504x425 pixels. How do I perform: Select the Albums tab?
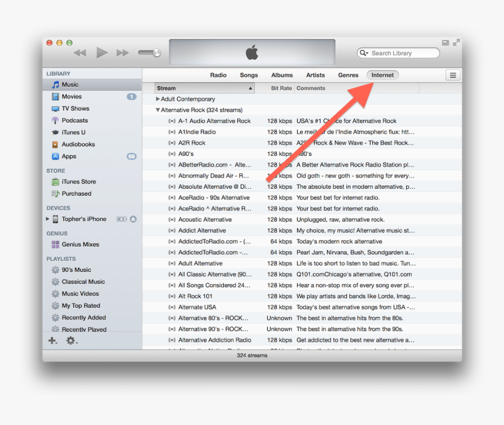(x=282, y=75)
